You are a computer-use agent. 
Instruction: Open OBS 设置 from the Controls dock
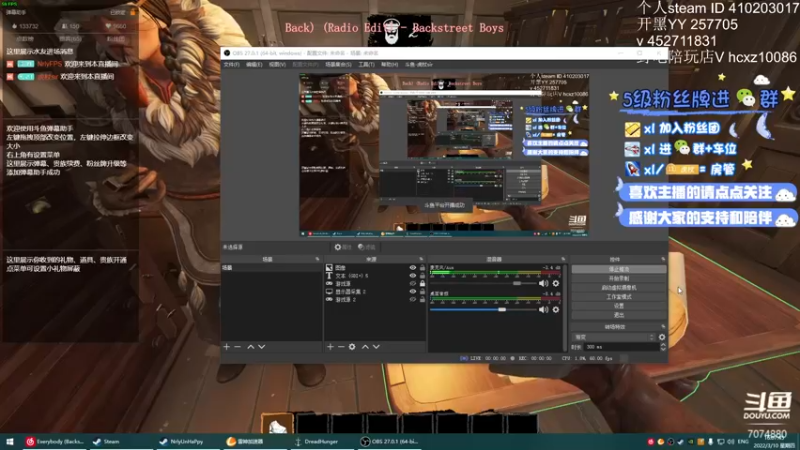[x=619, y=306]
